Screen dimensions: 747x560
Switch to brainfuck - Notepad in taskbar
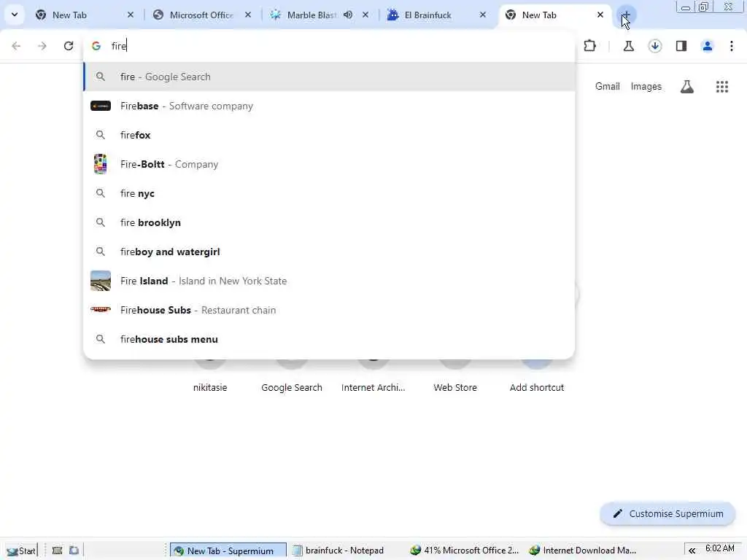[338, 551]
